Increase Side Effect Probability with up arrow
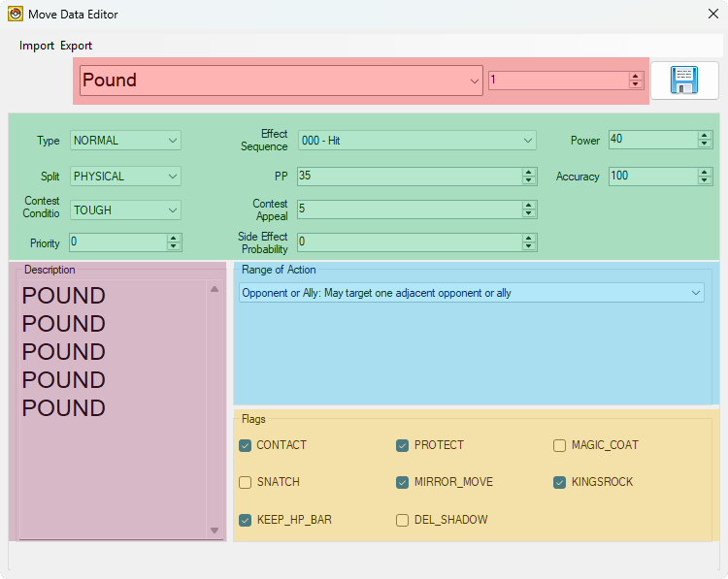 tap(528, 239)
